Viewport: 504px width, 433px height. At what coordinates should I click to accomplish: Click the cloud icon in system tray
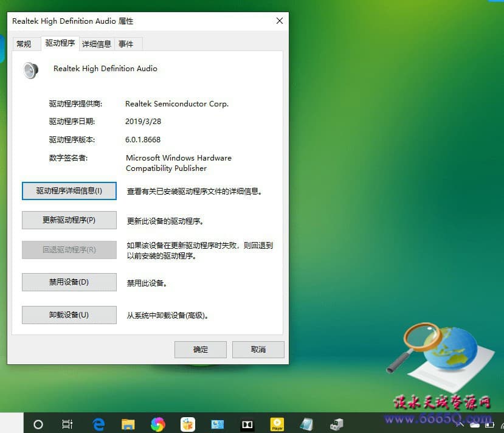pos(475,425)
